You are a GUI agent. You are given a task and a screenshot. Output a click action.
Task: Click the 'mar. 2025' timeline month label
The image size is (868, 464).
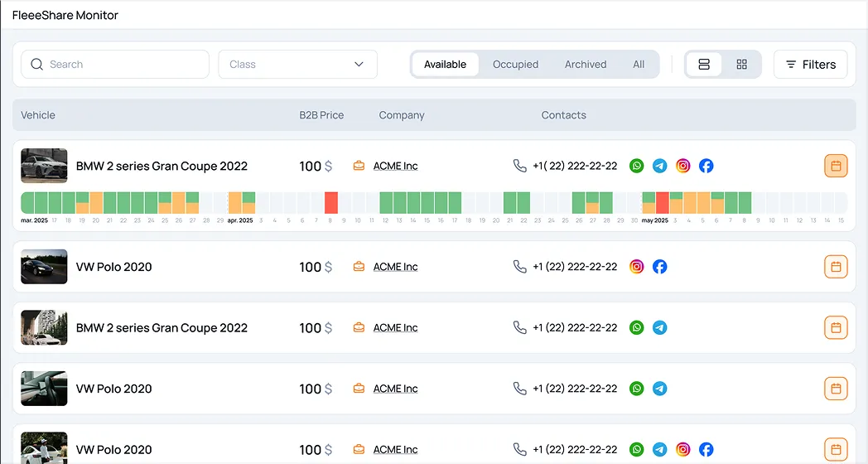[34, 220]
